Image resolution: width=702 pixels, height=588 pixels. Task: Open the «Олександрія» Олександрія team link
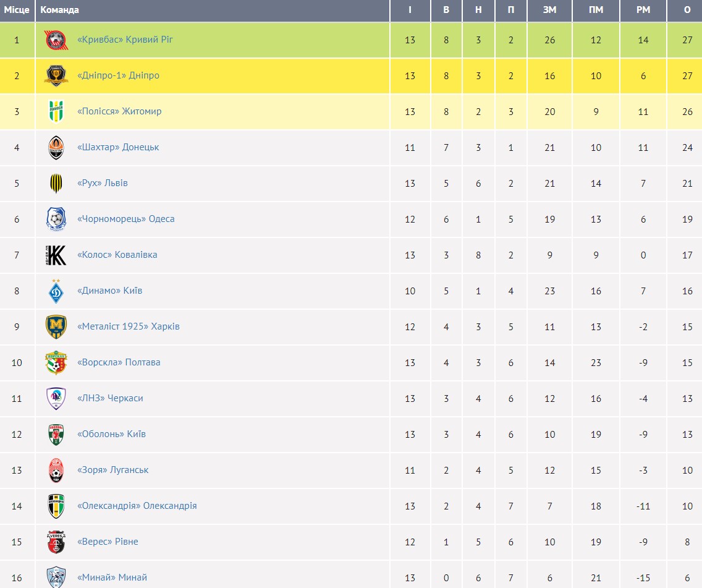pos(137,506)
